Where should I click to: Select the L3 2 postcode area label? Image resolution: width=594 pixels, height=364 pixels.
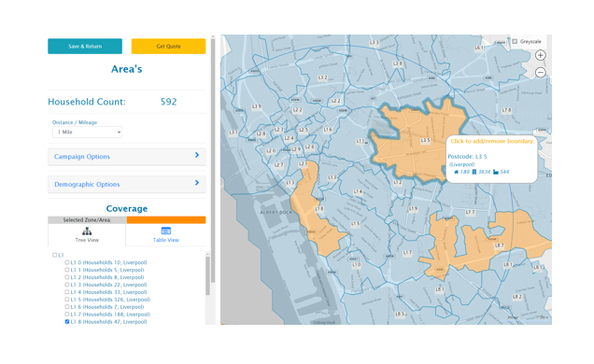[x=322, y=77]
